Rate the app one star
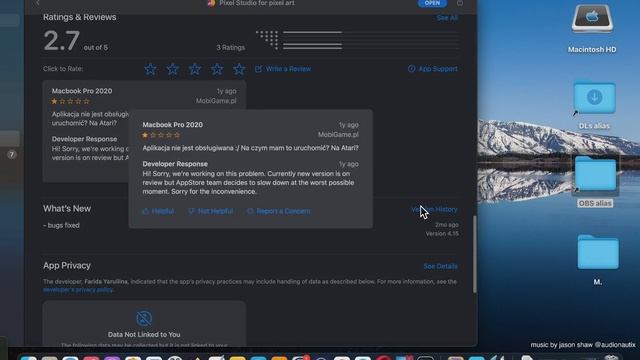Viewport: 640px width, 360px height. tap(150, 69)
